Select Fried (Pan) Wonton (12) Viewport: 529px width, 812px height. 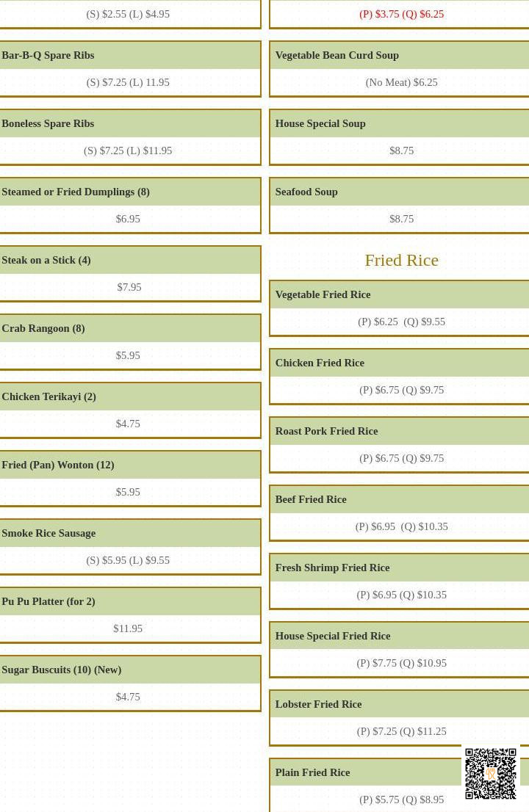click(58, 465)
